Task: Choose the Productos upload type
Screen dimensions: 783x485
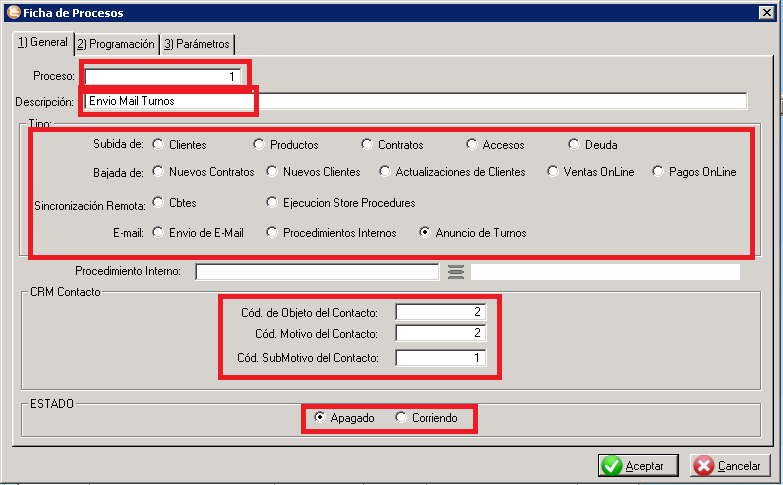Action: tap(259, 145)
